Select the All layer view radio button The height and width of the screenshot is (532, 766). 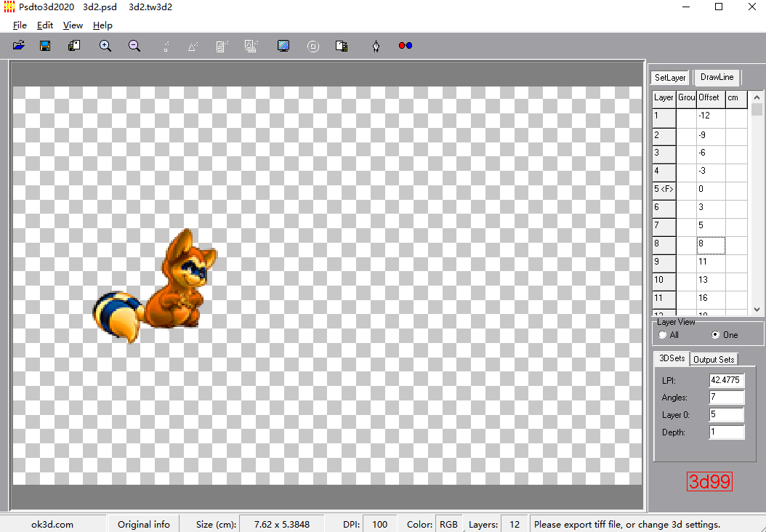point(663,335)
